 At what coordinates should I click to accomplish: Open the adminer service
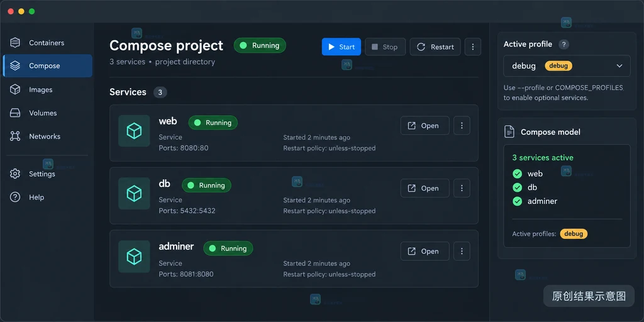[x=425, y=252]
